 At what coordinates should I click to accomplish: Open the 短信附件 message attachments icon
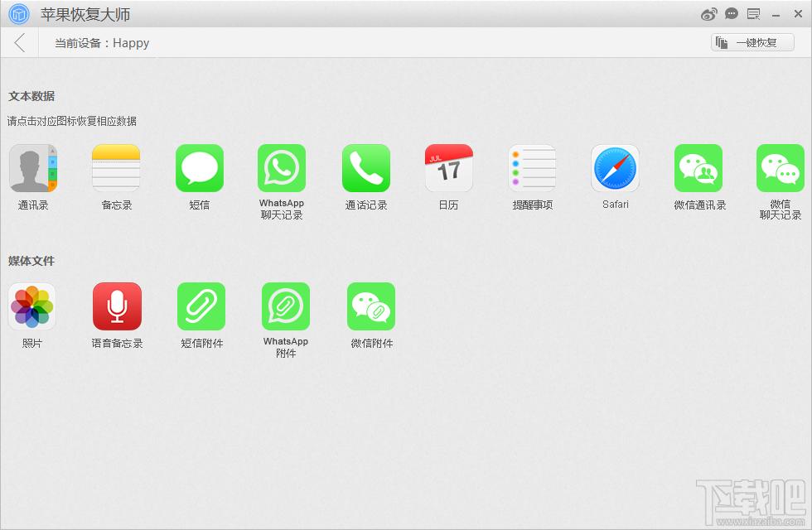pos(201,306)
